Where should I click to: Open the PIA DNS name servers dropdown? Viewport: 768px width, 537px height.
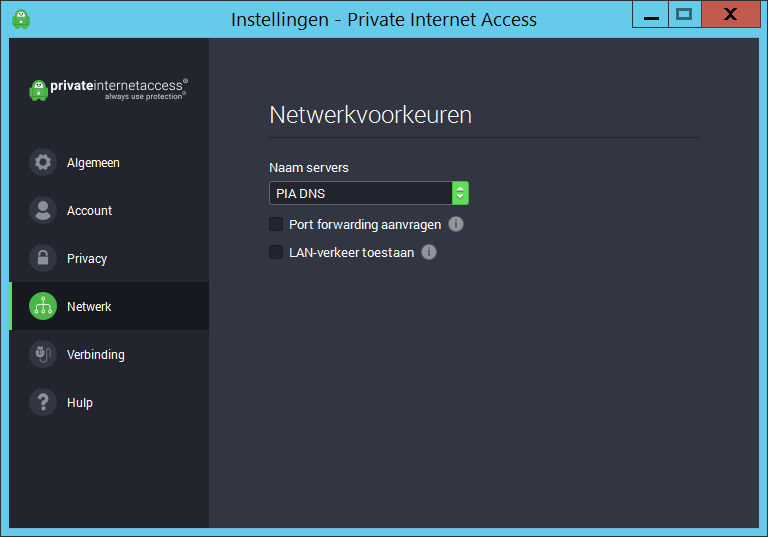[369, 193]
